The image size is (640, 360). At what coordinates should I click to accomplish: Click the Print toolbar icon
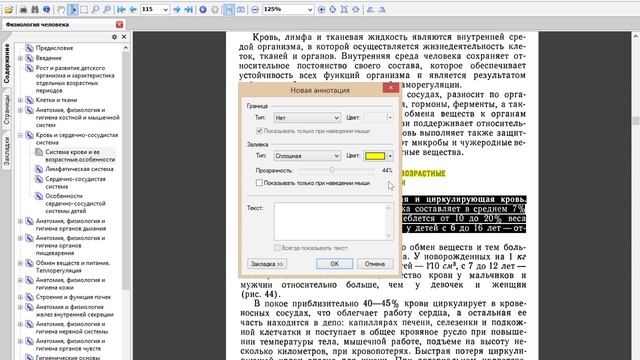pos(24,9)
